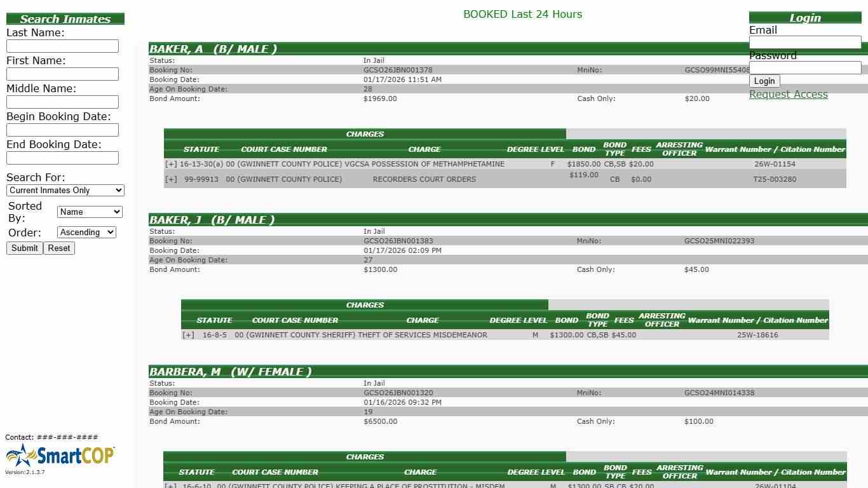
Task: Select the Middle Name text box
Action: (62, 102)
